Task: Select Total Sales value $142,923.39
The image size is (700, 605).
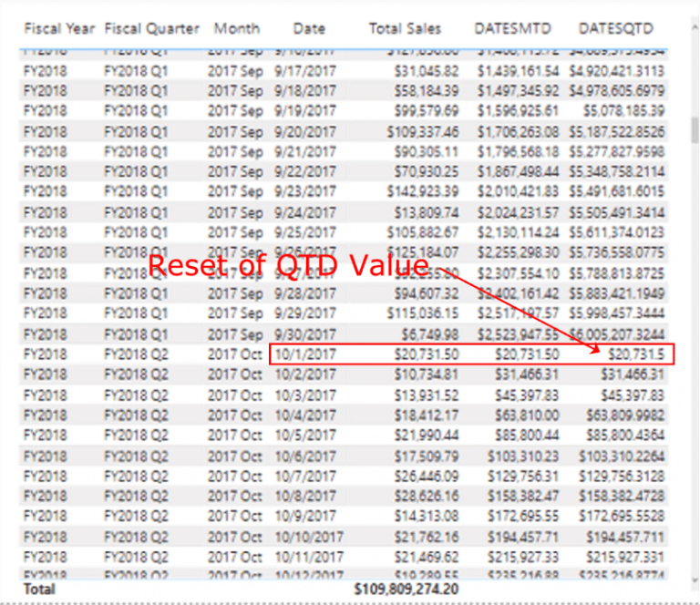Action: [423, 191]
